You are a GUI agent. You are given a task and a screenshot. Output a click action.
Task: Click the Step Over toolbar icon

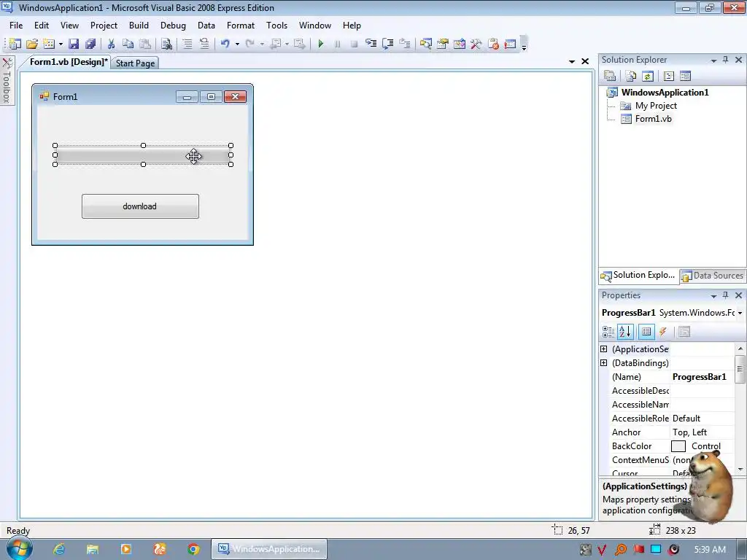pyautogui.click(x=388, y=44)
